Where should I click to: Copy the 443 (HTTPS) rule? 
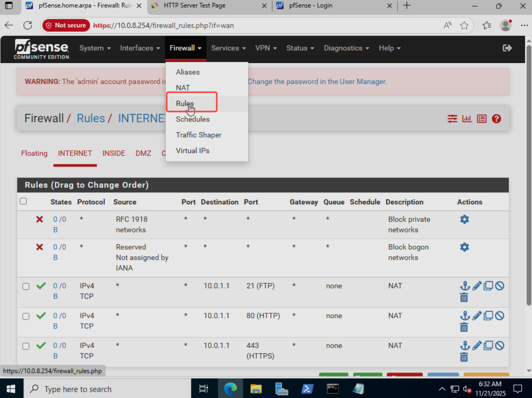[x=488, y=345]
